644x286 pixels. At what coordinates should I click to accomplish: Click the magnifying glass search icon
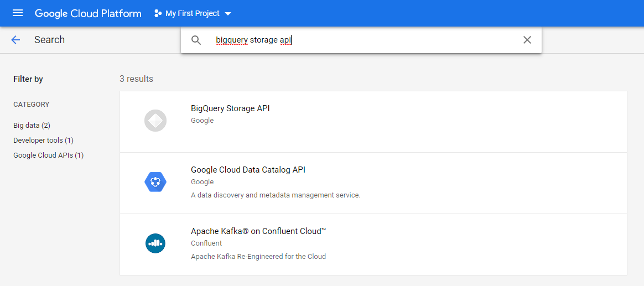196,40
